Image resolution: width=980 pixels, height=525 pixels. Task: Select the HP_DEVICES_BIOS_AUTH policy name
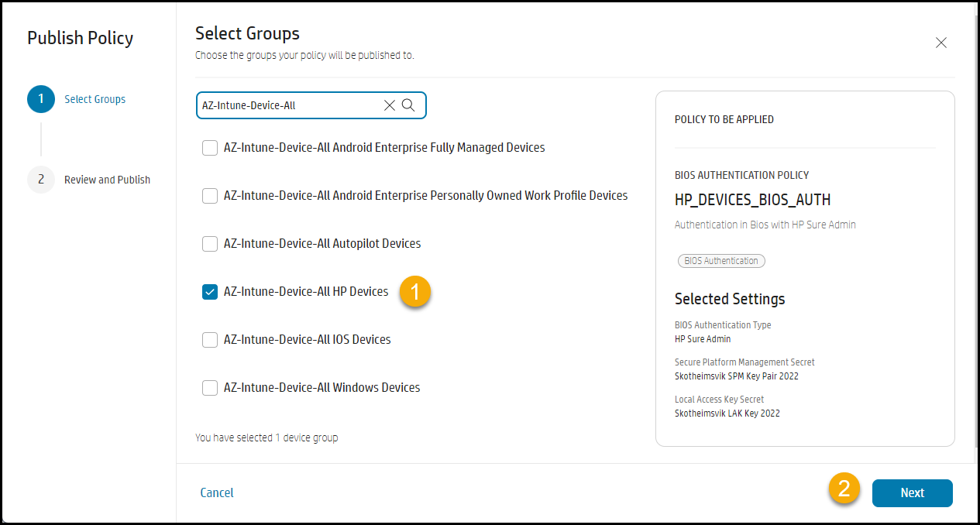tap(753, 200)
